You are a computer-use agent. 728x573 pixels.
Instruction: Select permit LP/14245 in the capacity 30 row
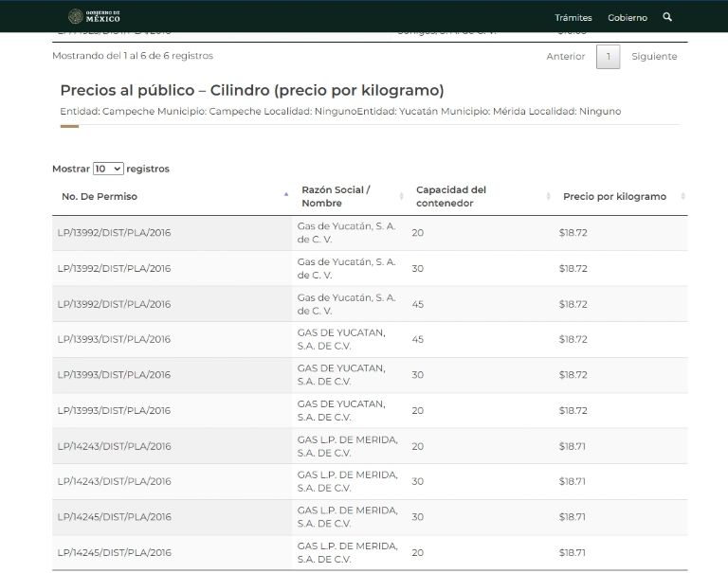tap(114, 516)
